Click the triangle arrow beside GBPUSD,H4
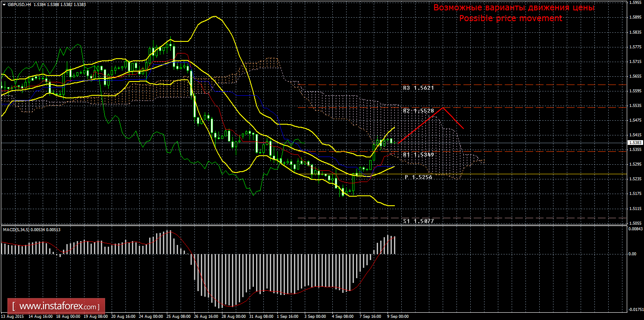The height and width of the screenshot is (320, 644). coord(3,4)
